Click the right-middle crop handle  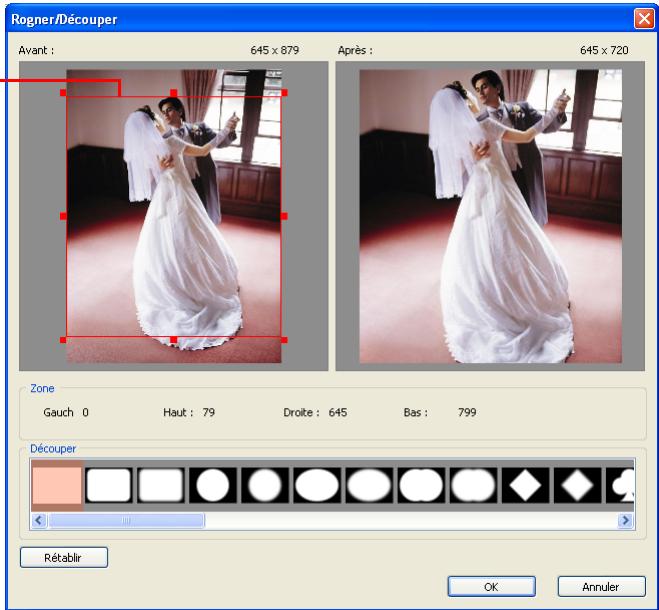[285, 216]
